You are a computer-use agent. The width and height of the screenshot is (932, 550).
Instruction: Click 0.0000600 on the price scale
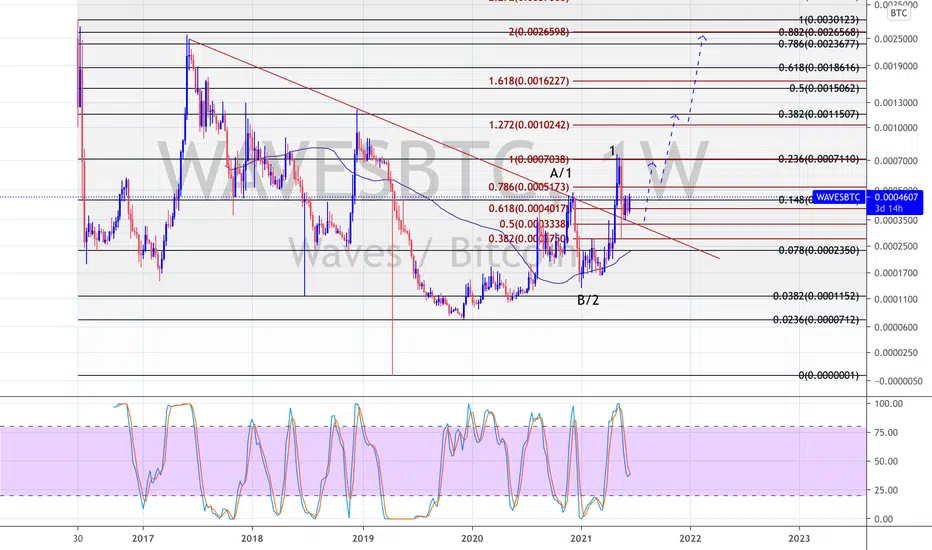click(896, 328)
